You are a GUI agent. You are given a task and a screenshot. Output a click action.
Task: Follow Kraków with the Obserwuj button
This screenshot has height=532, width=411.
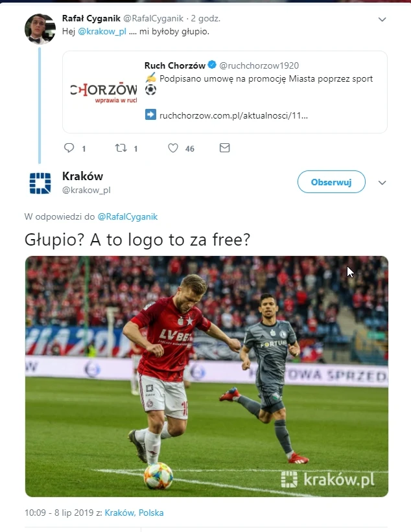[x=331, y=182]
